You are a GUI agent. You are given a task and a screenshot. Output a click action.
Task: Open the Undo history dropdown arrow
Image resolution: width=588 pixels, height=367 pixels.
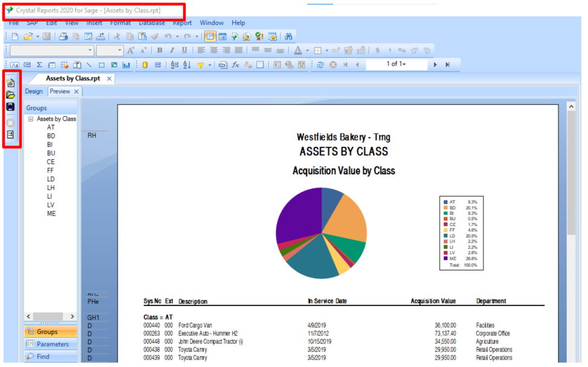(177, 36)
